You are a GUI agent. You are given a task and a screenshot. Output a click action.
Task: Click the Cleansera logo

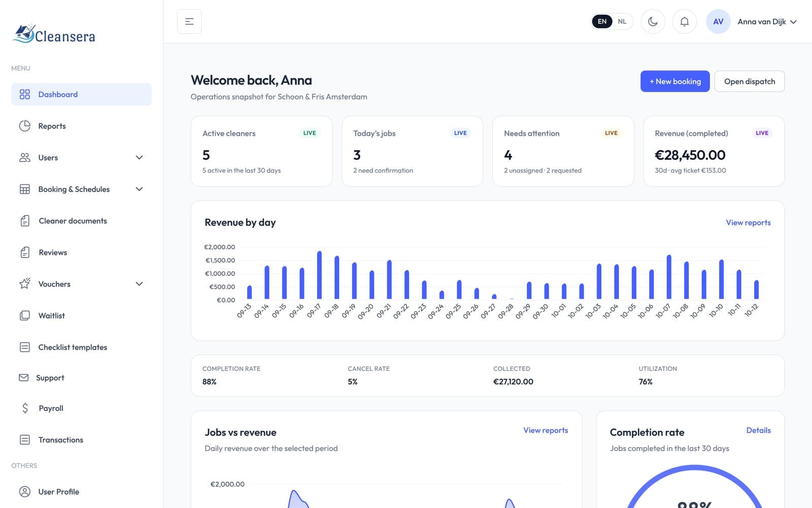(54, 34)
